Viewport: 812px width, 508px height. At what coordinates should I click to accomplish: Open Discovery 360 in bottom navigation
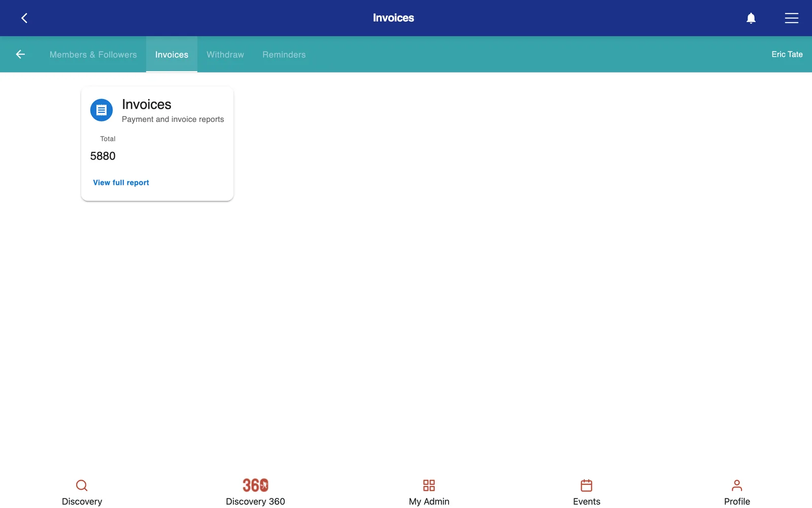coord(255,492)
